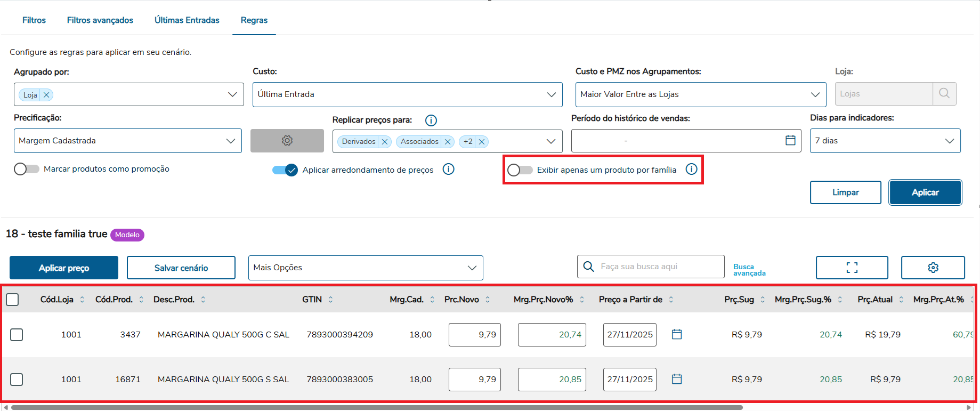
Task: Click the Aplicar preço button
Action: tap(64, 268)
